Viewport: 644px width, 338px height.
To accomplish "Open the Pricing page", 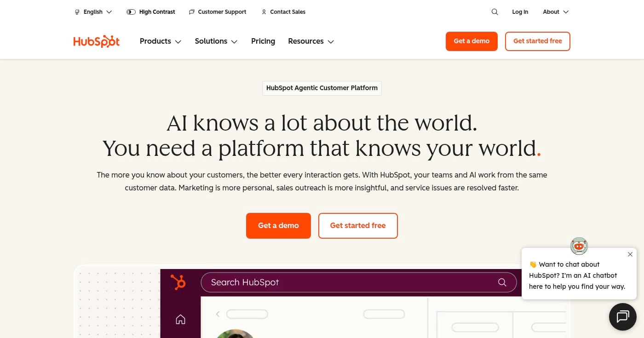I will click(x=263, y=41).
